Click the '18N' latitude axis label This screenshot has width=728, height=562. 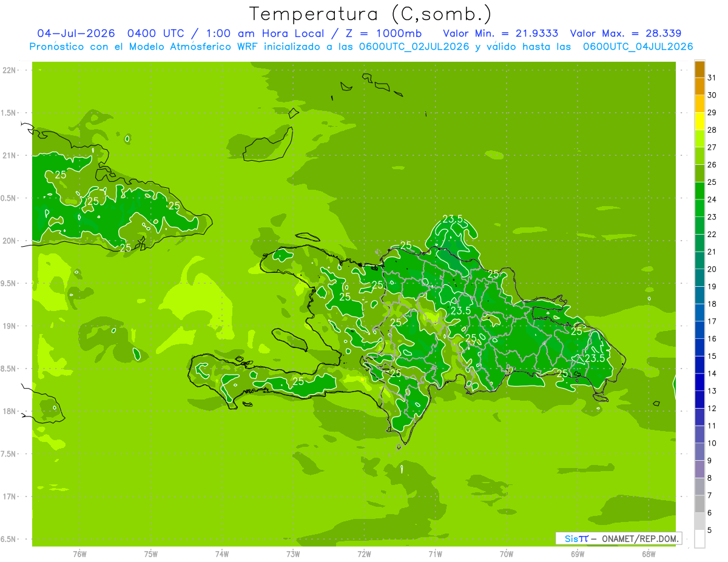[9, 412]
